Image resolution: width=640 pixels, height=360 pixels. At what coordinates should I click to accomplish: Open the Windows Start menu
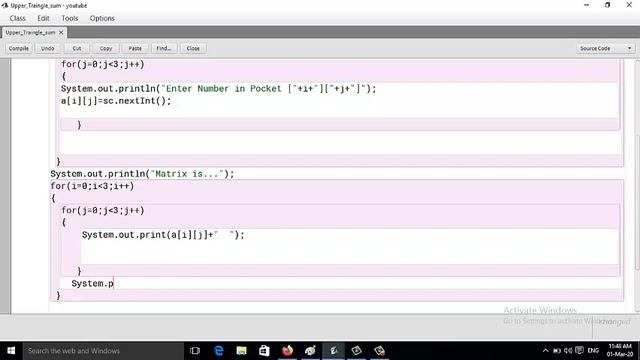(11, 351)
